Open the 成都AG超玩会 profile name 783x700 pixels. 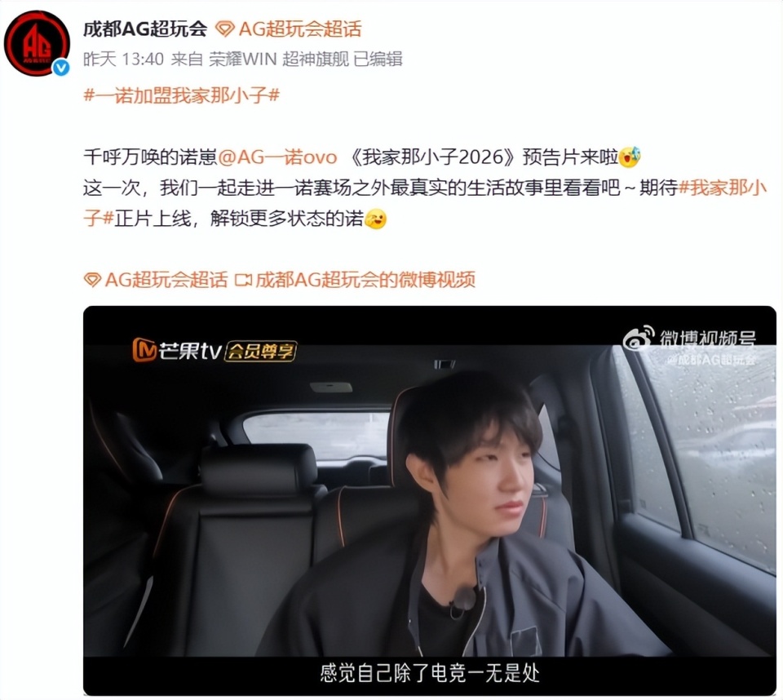pos(145,29)
